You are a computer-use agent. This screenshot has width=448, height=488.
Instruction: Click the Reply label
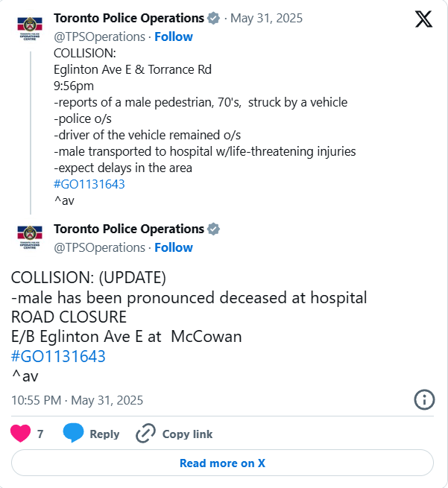point(104,434)
